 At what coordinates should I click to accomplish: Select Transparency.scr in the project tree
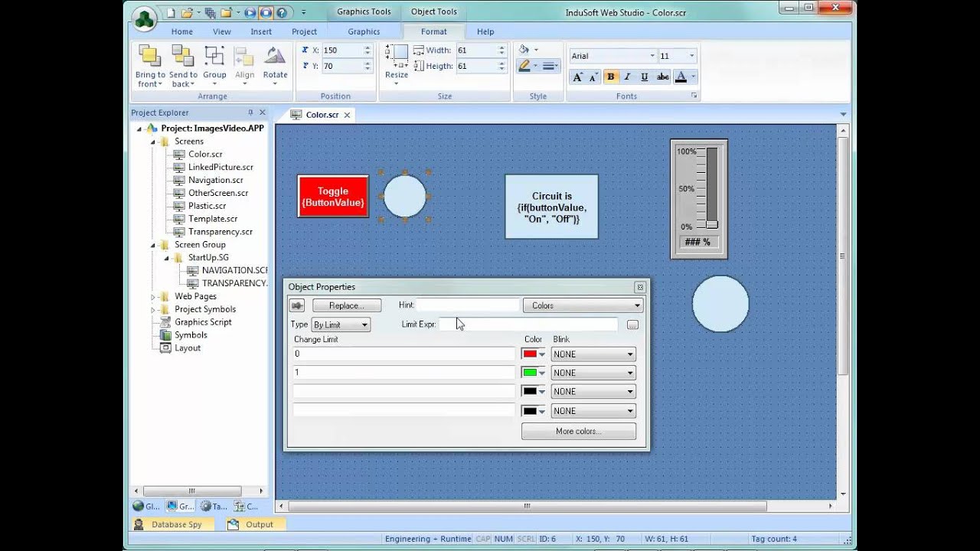(220, 232)
